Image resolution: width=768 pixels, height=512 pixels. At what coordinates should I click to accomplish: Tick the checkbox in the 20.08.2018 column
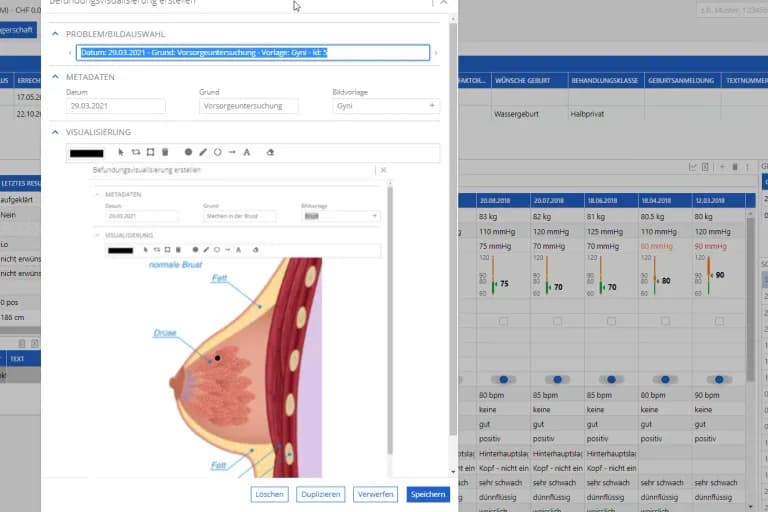pos(504,321)
